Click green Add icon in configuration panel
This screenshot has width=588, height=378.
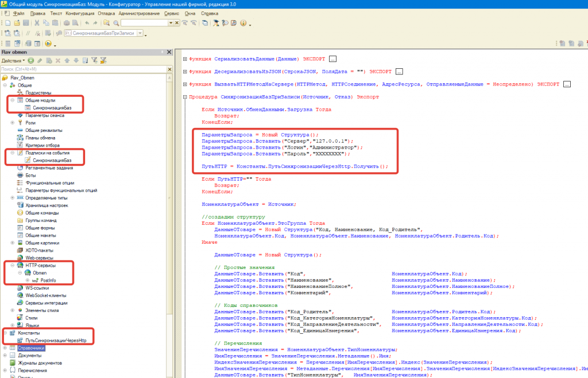click(x=31, y=61)
